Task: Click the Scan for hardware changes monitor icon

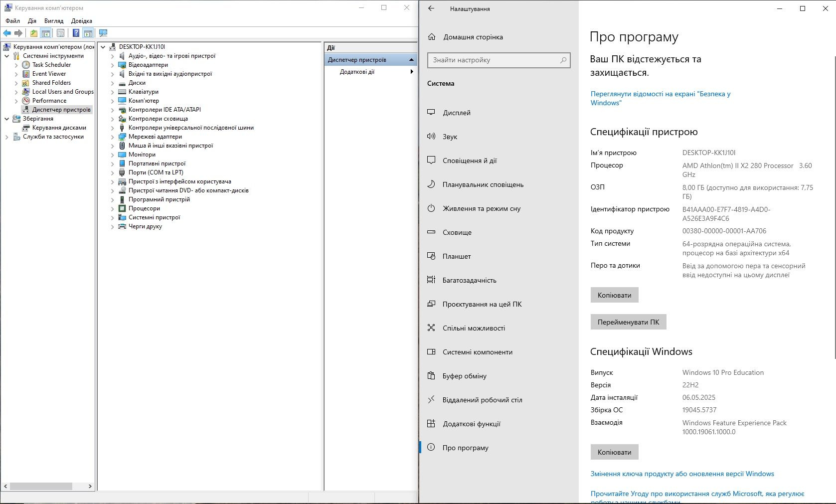Action: (103, 33)
